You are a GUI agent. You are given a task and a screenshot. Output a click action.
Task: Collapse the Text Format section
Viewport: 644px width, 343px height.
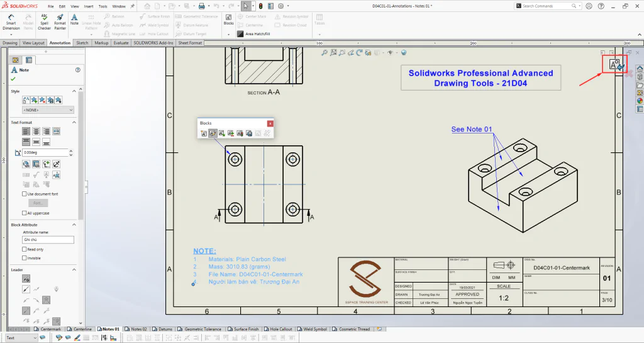tap(74, 123)
